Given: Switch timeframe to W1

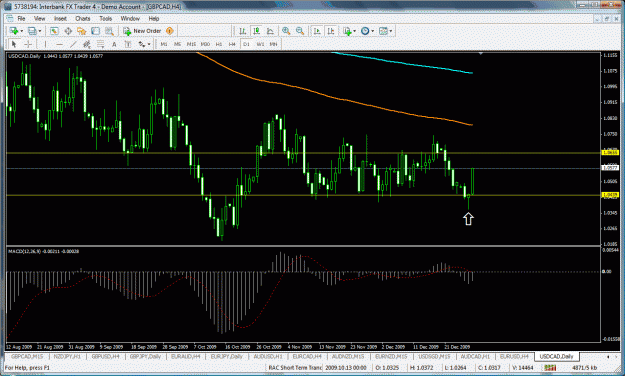Looking at the screenshot, I should coord(260,44).
